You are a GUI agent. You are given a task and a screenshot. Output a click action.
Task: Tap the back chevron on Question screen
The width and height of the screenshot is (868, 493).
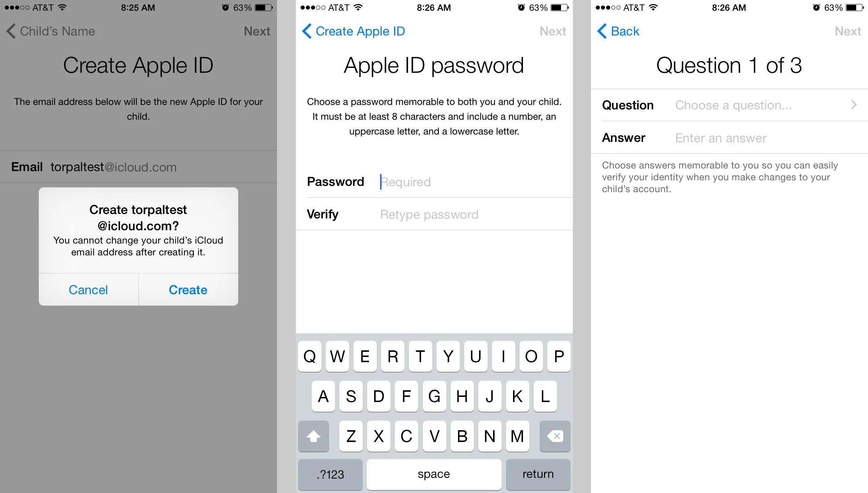coord(596,31)
